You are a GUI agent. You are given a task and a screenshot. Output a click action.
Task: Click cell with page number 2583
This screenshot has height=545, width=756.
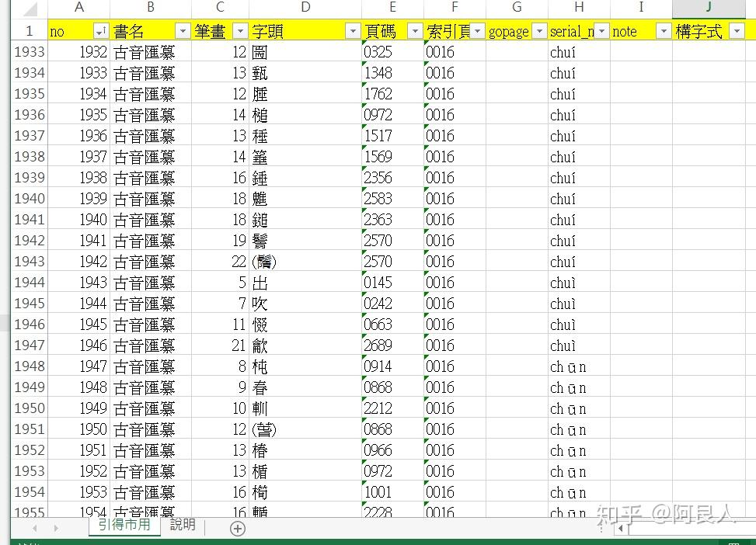(392, 198)
